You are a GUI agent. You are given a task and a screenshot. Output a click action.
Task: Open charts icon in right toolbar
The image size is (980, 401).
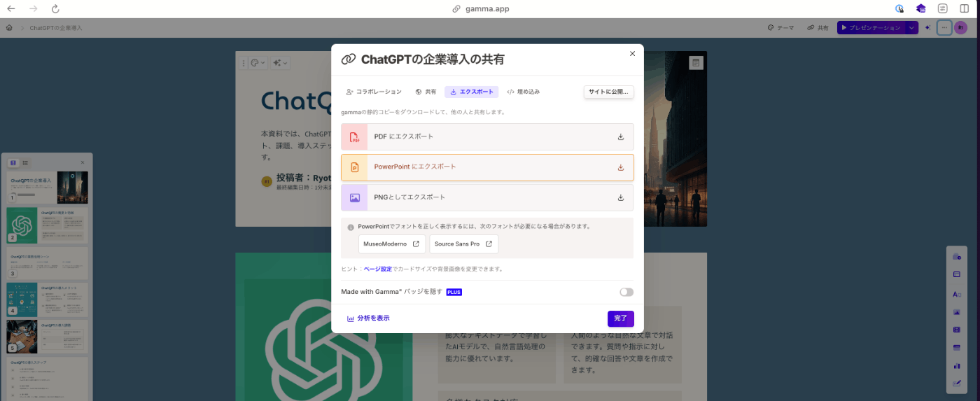coord(957,365)
